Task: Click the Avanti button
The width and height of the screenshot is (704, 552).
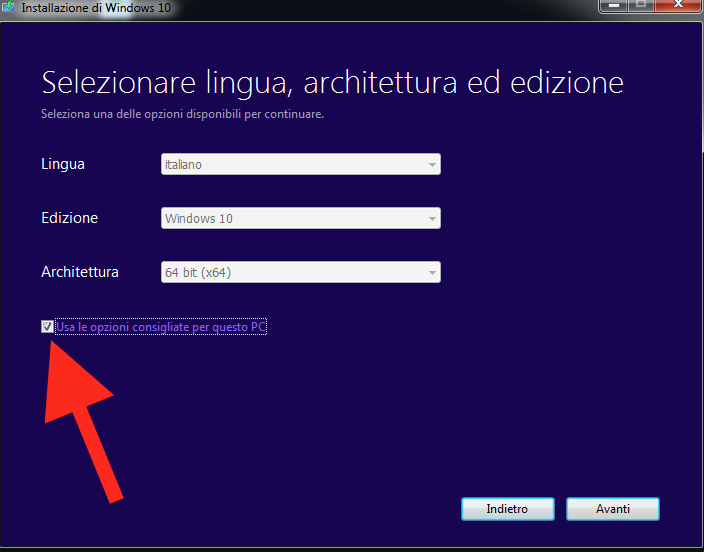Action: tap(613, 509)
